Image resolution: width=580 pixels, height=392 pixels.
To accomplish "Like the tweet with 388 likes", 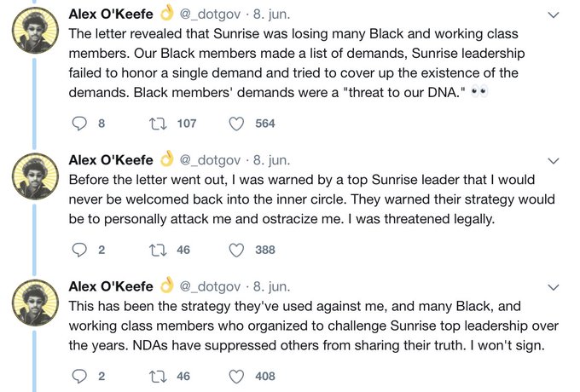I will (237, 250).
